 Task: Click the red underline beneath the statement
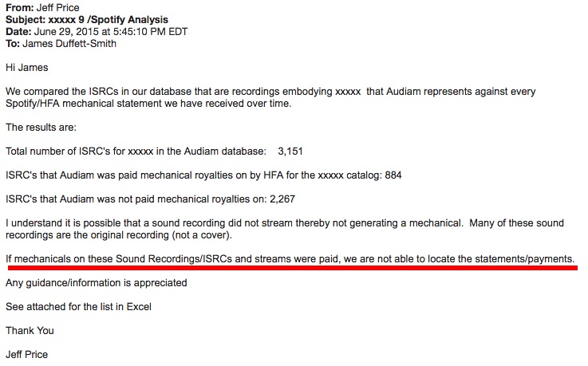pos(293,268)
